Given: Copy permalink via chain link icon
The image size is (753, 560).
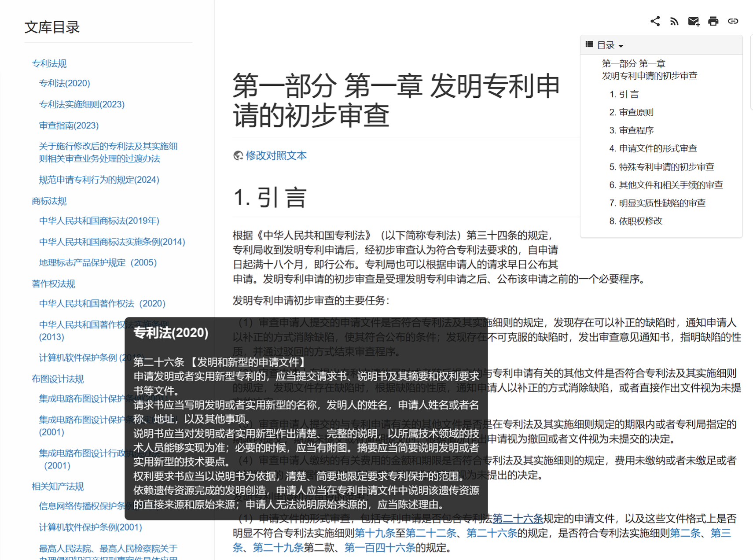Looking at the screenshot, I should 733,21.
